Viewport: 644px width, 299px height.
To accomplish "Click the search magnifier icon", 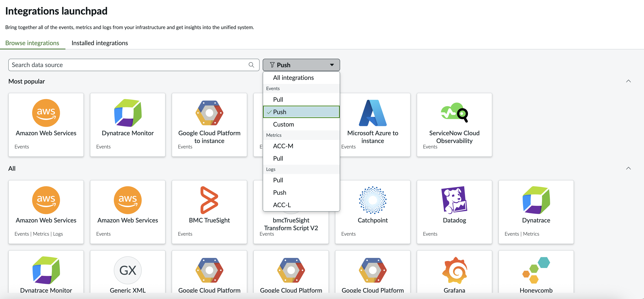I will click(x=251, y=65).
